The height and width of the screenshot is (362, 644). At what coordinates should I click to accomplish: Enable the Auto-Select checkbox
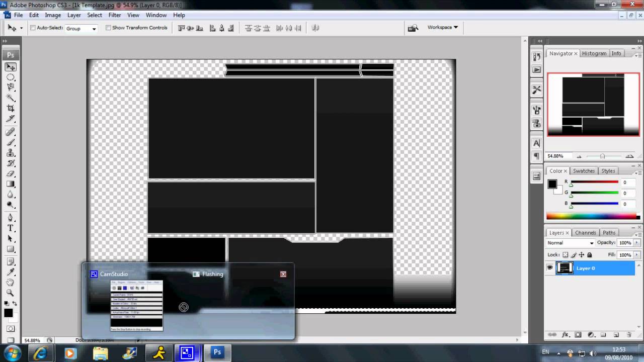(x=33, y=28)
